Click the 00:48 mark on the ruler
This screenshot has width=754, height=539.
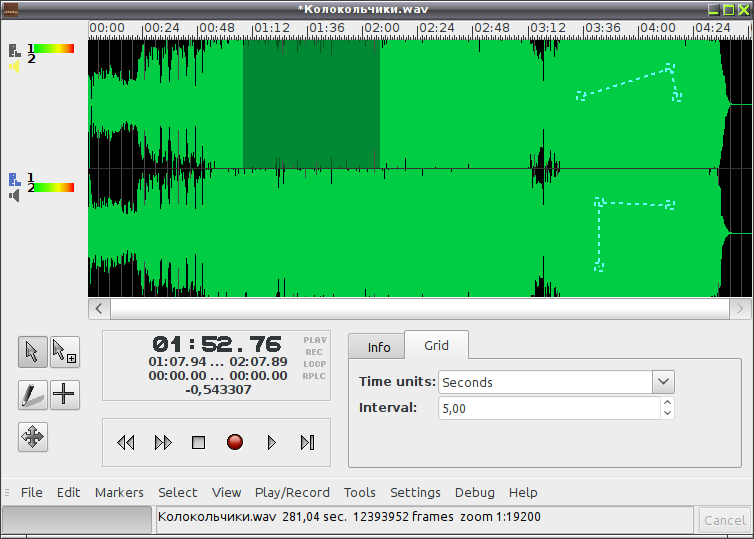216,28
